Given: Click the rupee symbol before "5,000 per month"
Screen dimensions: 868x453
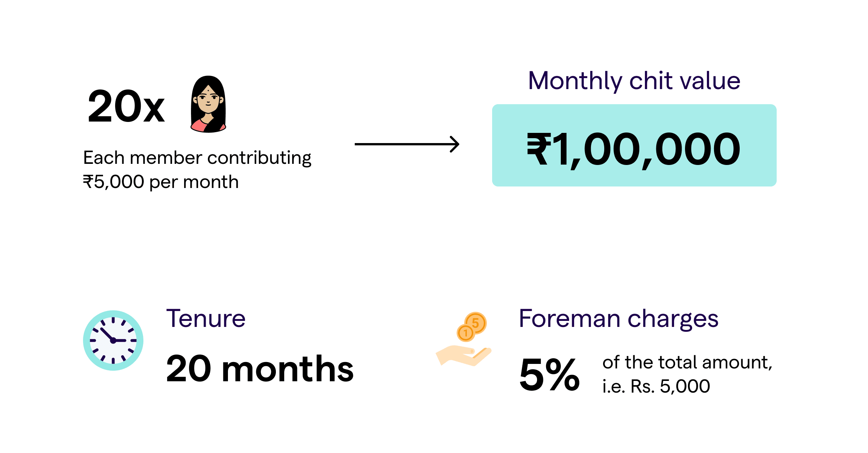Looking at the screenshot, I should 88,182.
